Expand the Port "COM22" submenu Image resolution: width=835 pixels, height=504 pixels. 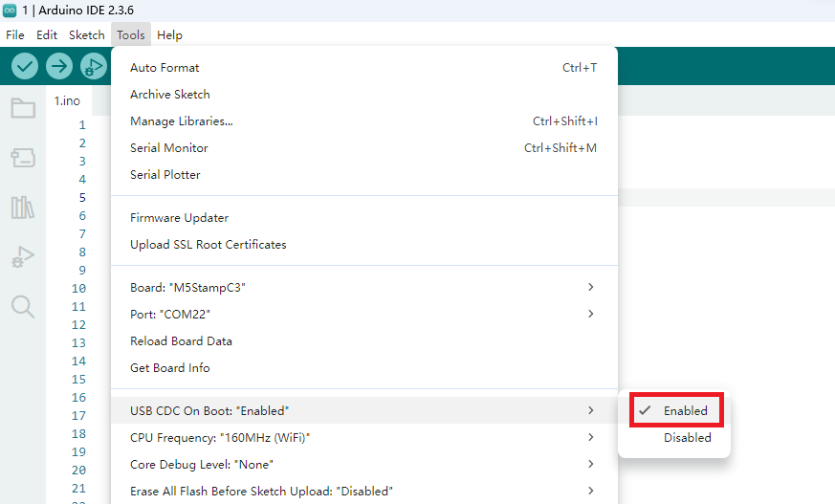(x=364, y=314)
